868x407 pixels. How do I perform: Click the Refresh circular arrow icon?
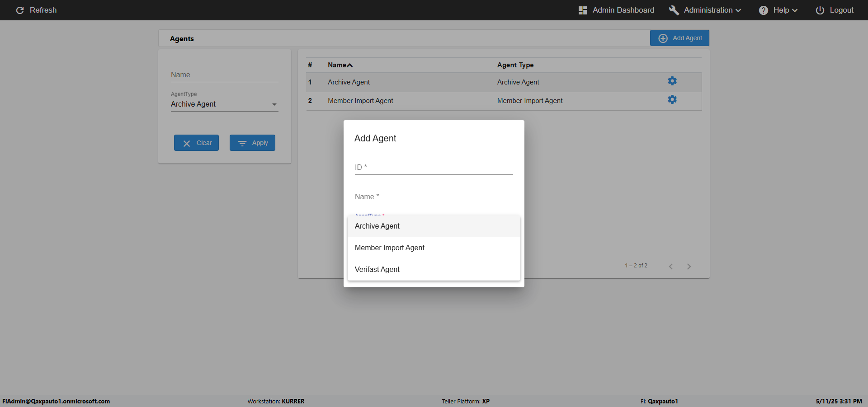coord(20,10)
